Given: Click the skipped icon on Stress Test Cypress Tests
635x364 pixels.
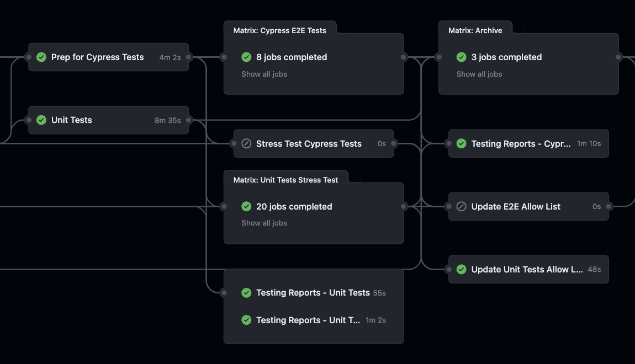Looking at the screenshot, I should (246, 143).
